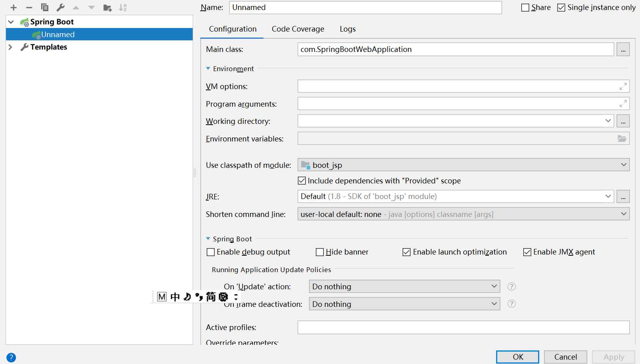The width and height of the screenshot is (640, 364).
Task: Click the Cancel button
Action: (566, 357)
